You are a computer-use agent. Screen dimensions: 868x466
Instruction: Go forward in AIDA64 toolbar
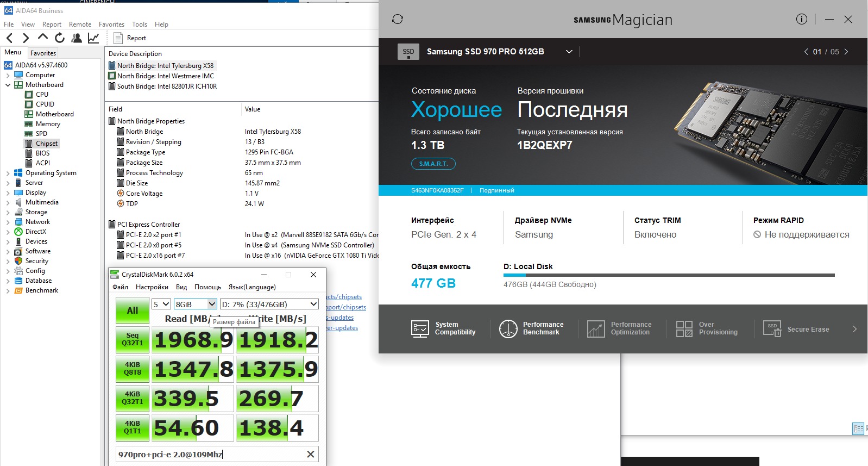(x=26, y=38)
